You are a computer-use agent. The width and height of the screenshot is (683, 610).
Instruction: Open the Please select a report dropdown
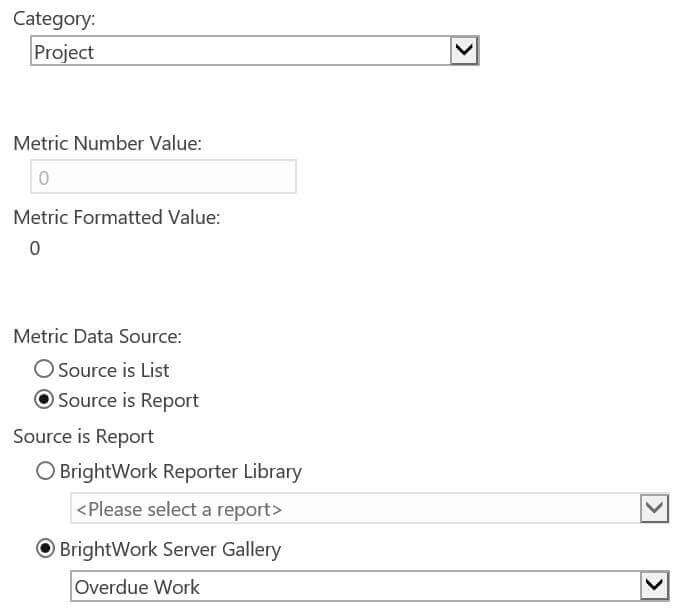370,508
